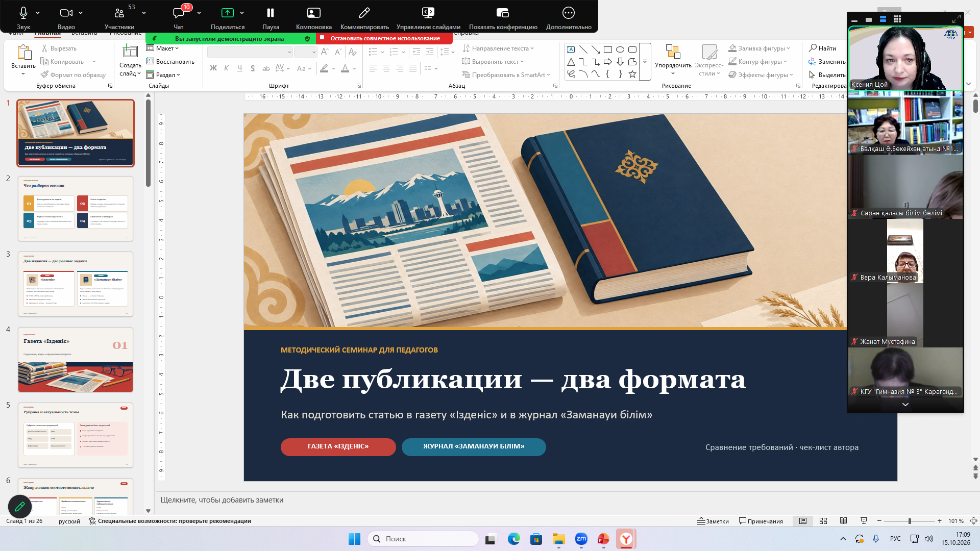The image size is (980, 551).
Task: Click Заменить replace button
Action: [826, 62]
